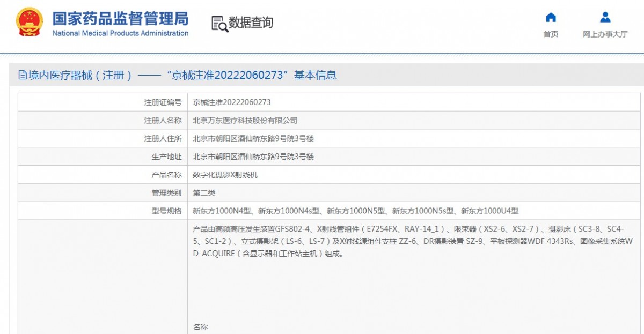Select value 数字化摄影X射线机

pyautogui.click(x=225, y=175)
